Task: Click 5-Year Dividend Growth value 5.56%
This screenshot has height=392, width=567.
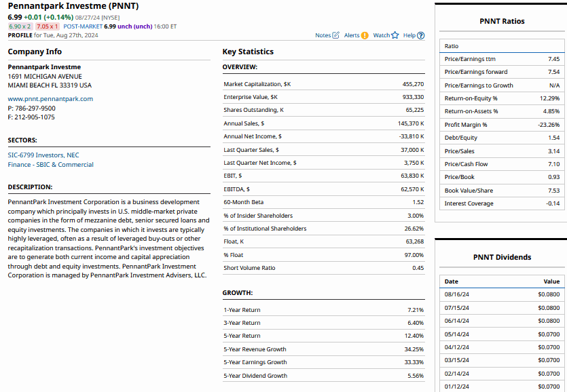Action: [x=416, y=376]
